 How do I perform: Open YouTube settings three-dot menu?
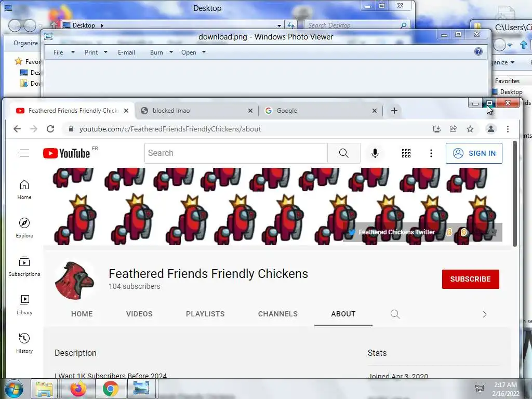tap(431, 153)
